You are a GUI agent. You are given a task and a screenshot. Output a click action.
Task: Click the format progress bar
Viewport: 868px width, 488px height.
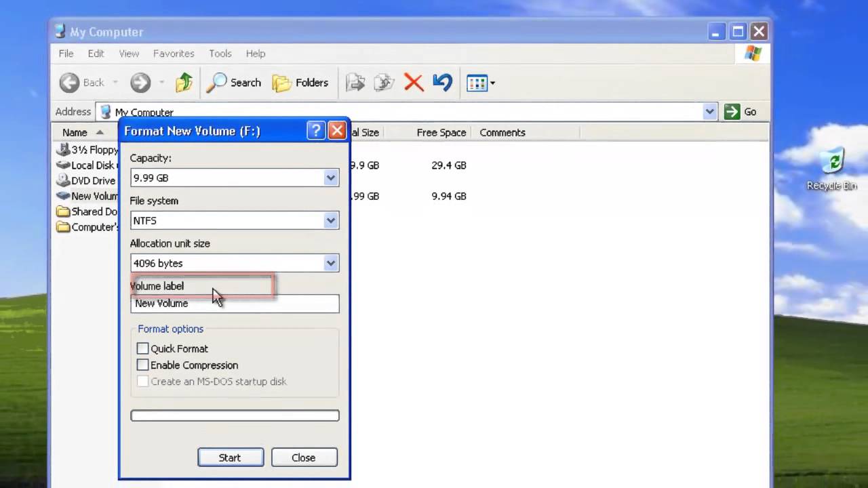[x=235, y=415]
